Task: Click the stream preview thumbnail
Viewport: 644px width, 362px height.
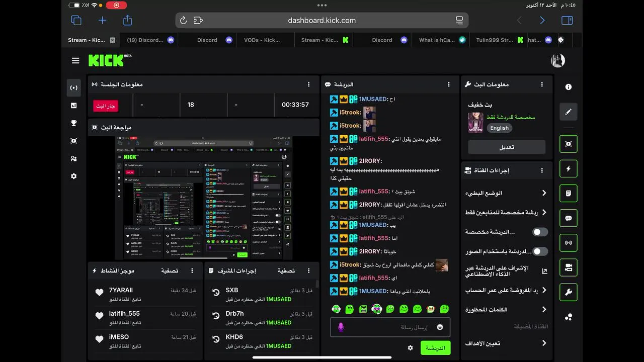Action: (204, 198)
